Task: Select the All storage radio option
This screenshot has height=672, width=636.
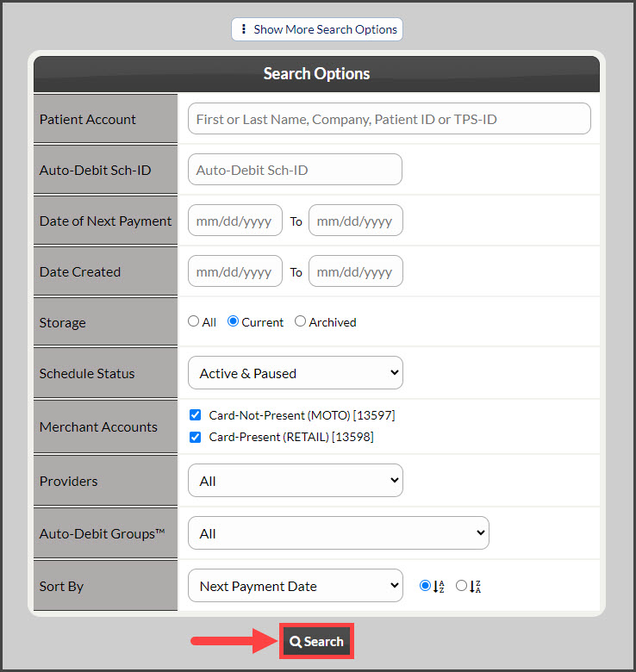Action: (194, 321)
